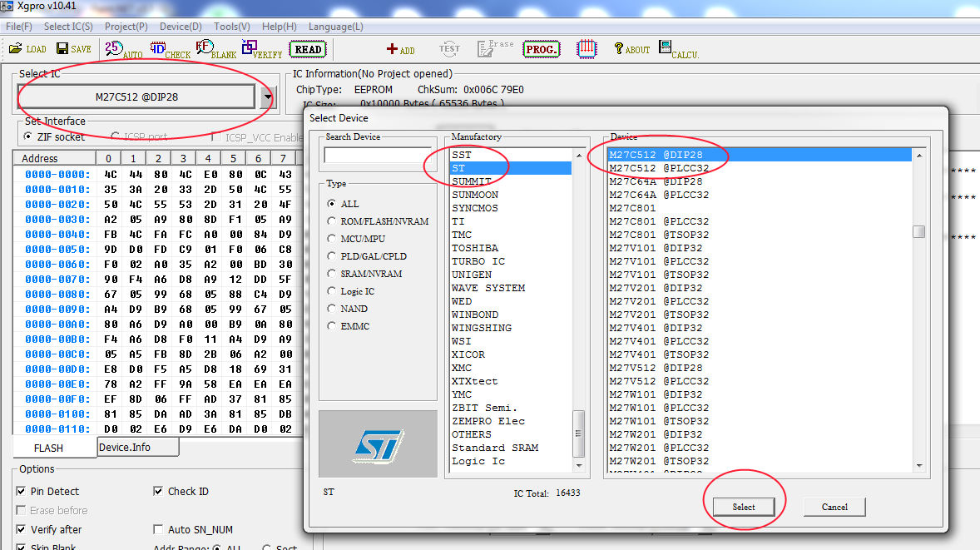Toggle the Skip Blank checkbox
Image resolution: width=980 pixels, height=550 pixels.
22,548
